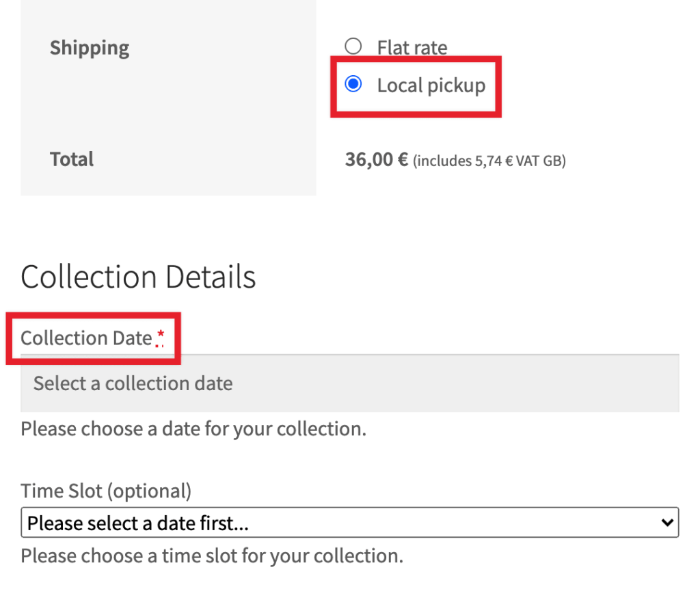Click the Flat rate label text

(x=412, y=48)
